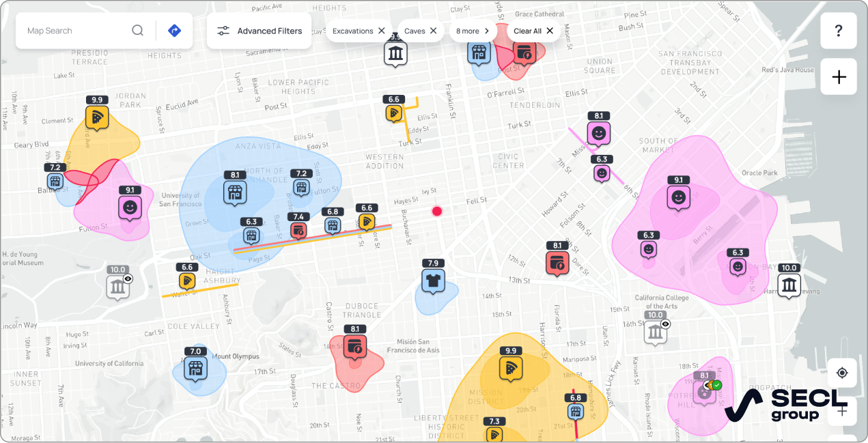
Task: Toggle the eye on the 10.0 marker near 16th St
Action: (666, 324)
